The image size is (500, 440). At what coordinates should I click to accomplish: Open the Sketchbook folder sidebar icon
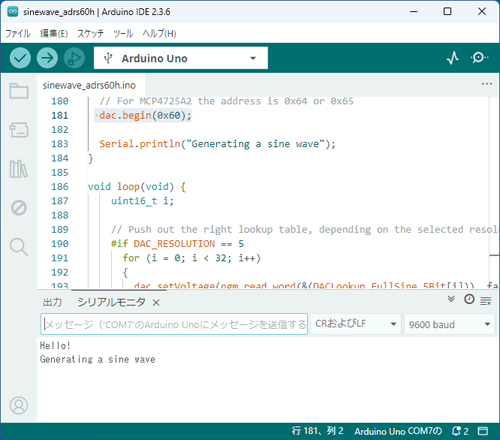[19, 91]
